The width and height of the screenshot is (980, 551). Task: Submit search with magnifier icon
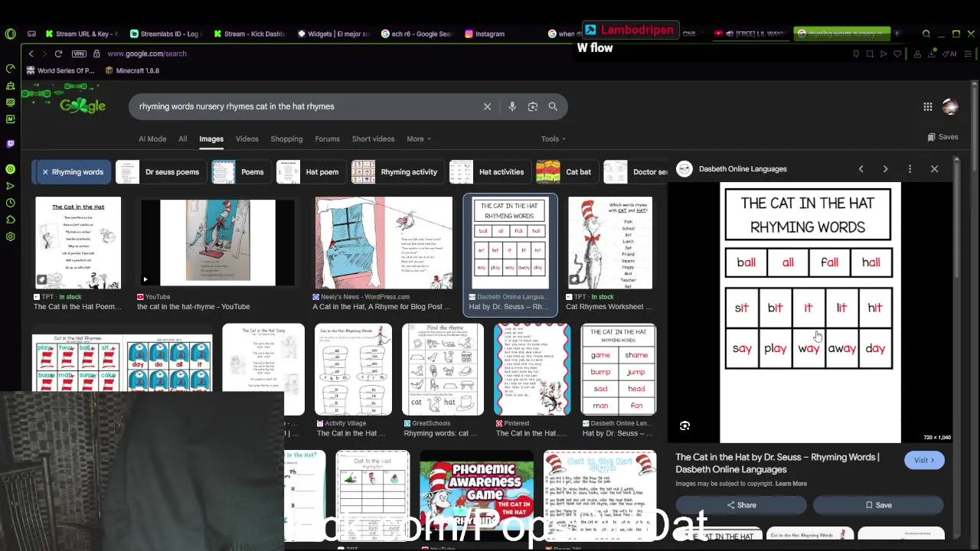point(553,106)
